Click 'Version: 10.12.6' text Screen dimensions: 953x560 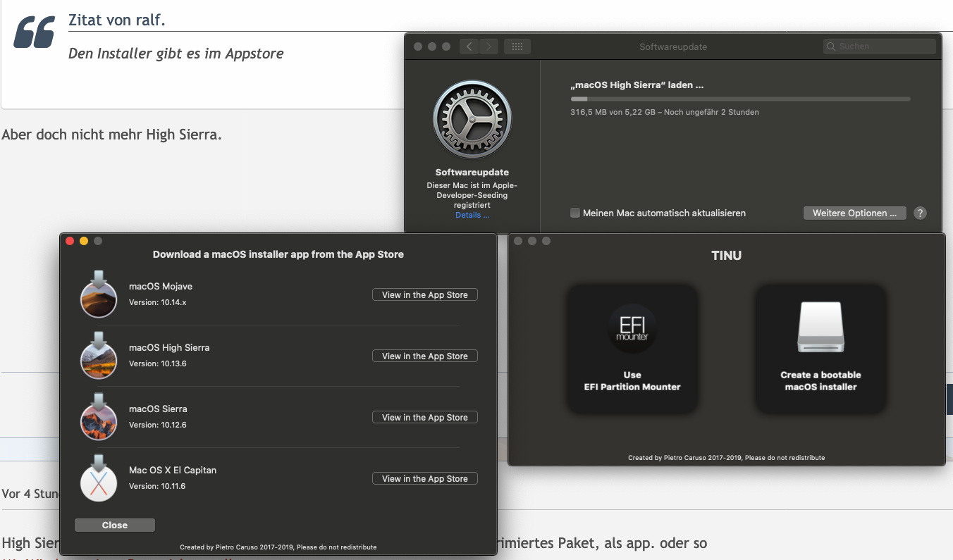157,425
